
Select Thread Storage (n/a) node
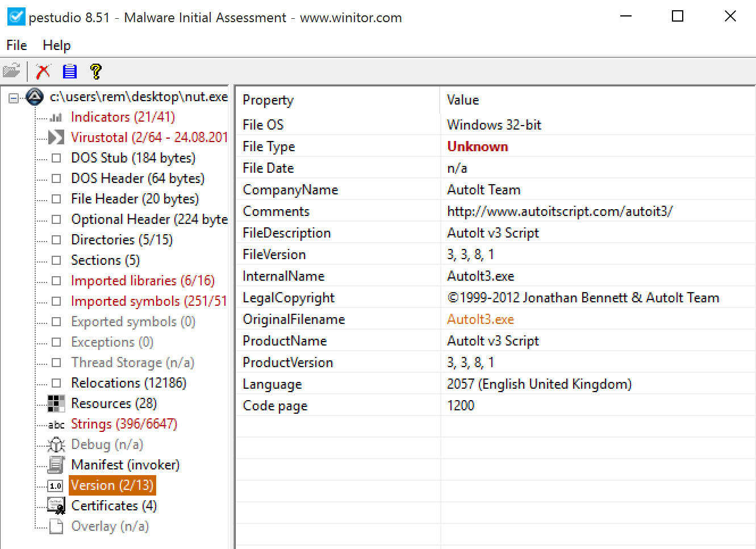coord(132,363)
